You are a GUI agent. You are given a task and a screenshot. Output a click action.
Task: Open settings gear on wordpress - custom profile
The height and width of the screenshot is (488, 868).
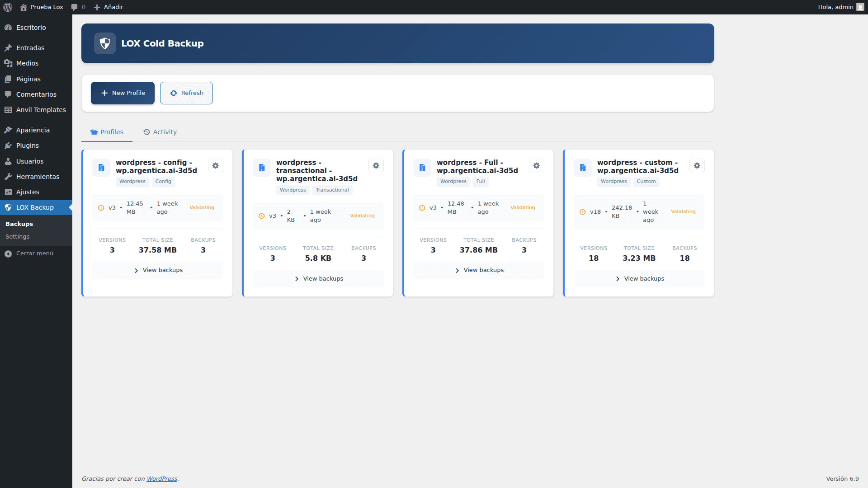697,165
